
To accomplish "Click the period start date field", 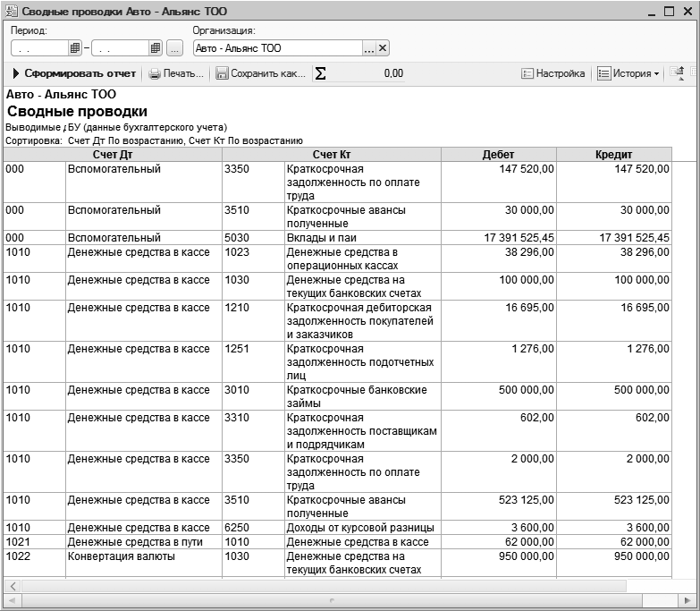I will [40, 48].
